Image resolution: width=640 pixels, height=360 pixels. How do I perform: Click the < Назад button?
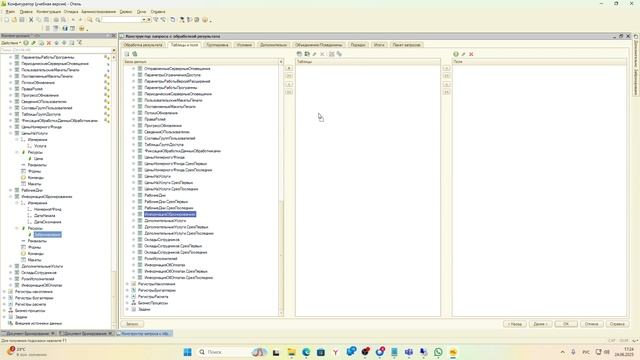tap(515, 324)
